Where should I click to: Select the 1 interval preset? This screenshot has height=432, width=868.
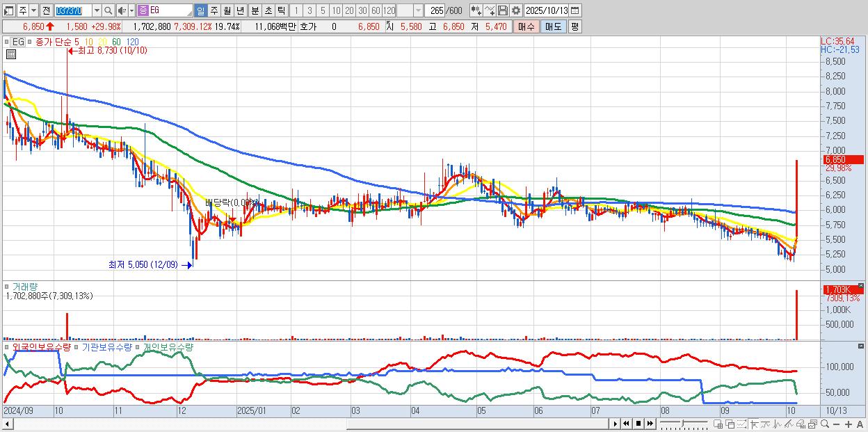pyautogui.click(x=296, y=10)
